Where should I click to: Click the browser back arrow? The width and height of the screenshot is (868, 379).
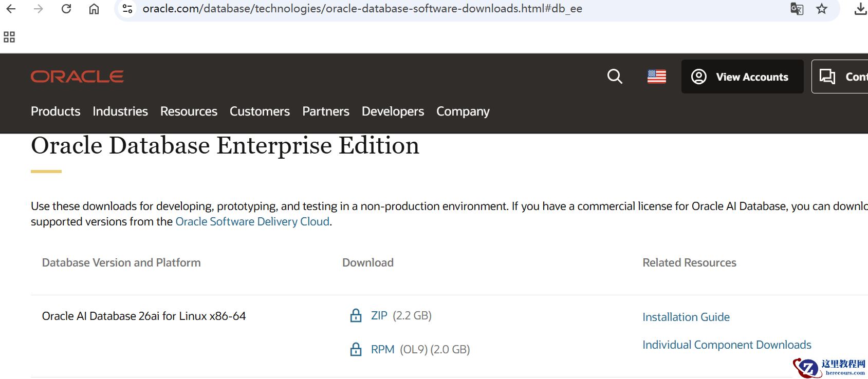point(11,9)
